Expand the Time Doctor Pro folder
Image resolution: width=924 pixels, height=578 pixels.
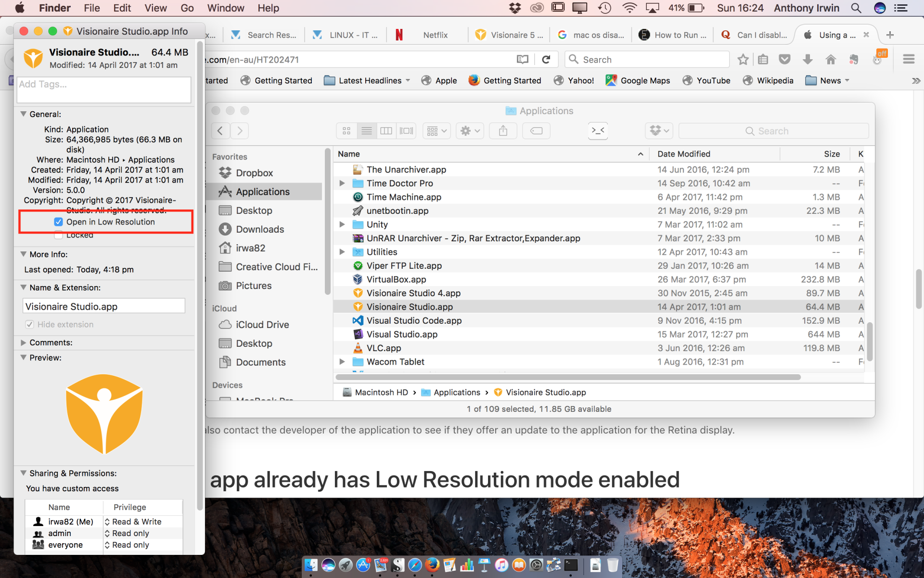click(342, 183)
